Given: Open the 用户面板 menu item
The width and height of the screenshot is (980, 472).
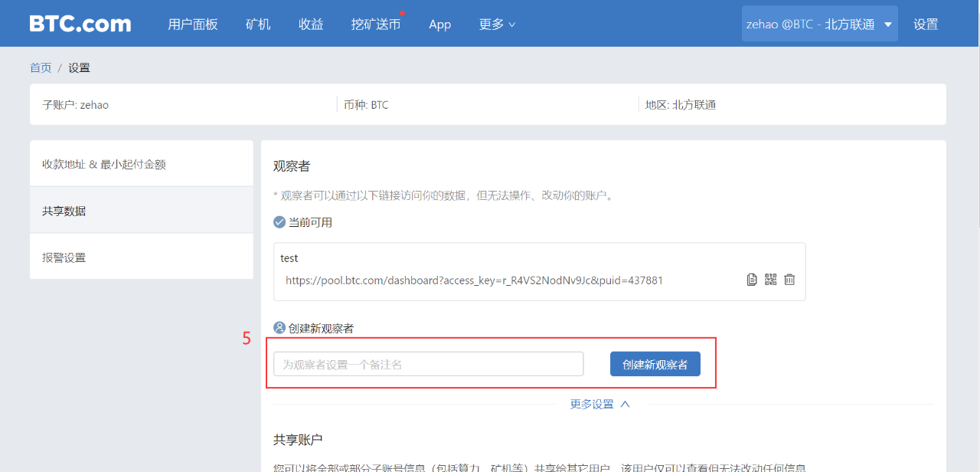Looking at the screenshot, I should click(x=193, y=24).
